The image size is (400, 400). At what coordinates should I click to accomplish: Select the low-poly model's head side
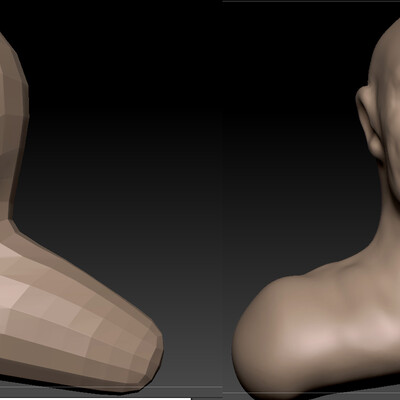coord(13,100)
